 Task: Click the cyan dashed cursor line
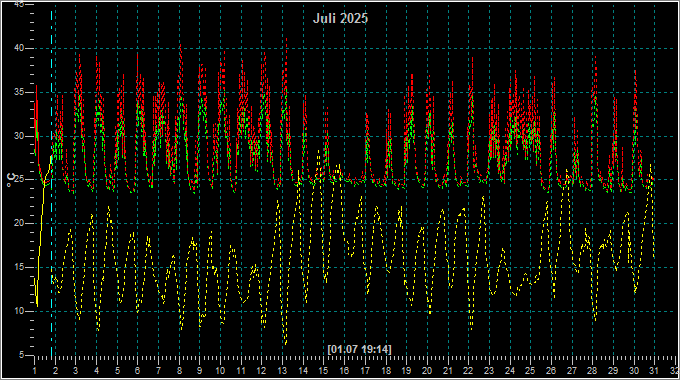point(52,182)
